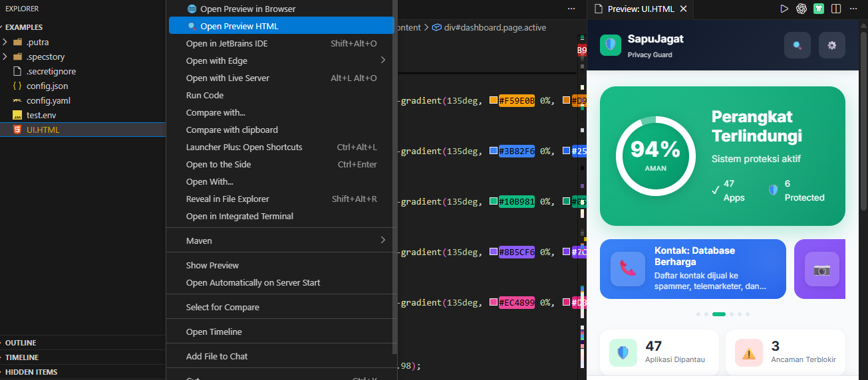Choose Compare with... entry
This screenshot has height=380, width=868.
(281, 112)
